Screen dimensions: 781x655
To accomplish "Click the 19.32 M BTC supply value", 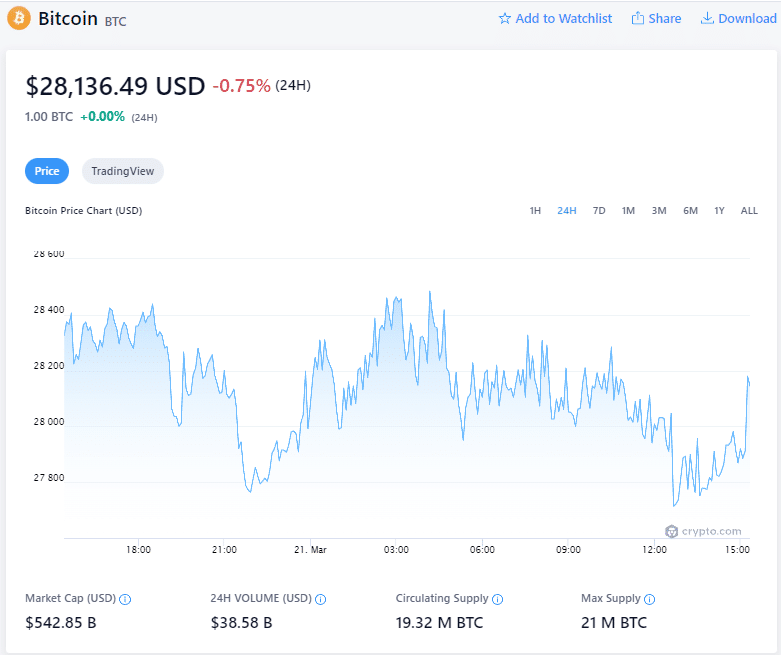I will 439,623.
